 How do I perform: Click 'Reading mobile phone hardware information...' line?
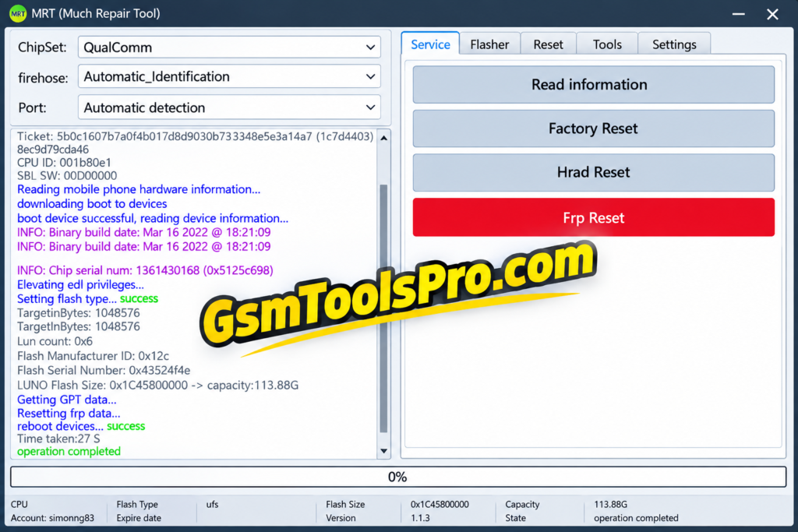pos(139,189)
